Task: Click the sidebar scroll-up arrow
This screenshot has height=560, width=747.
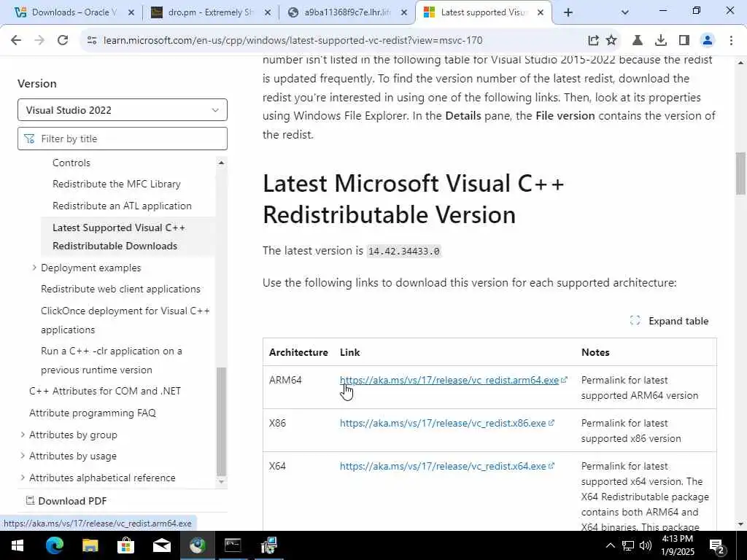Action: pyautogui.click(x=221, y=163)
